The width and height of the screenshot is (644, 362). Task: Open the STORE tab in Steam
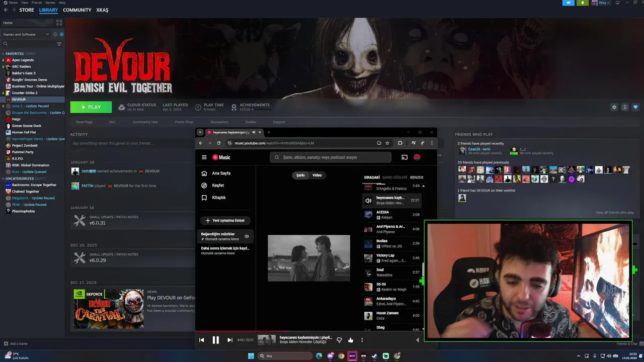coord(27,10)
